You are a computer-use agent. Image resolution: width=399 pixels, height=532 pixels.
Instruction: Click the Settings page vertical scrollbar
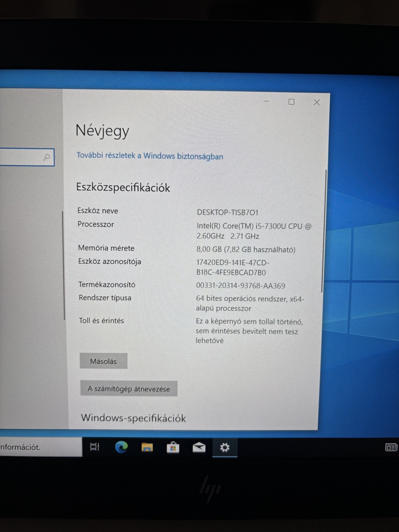click(324, 231)
